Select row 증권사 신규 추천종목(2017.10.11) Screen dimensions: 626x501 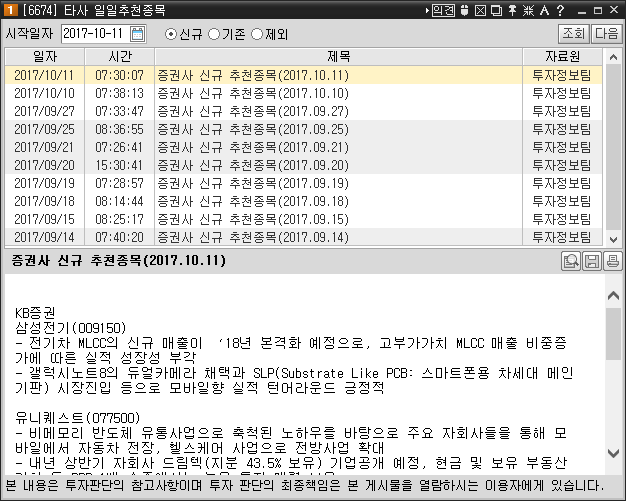click(303, 75)
